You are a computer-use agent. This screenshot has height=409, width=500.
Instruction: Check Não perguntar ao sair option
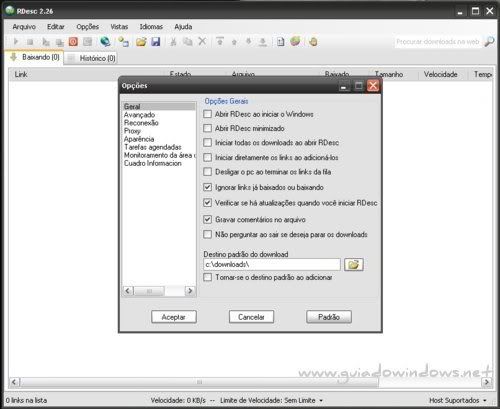click(207, 234)
